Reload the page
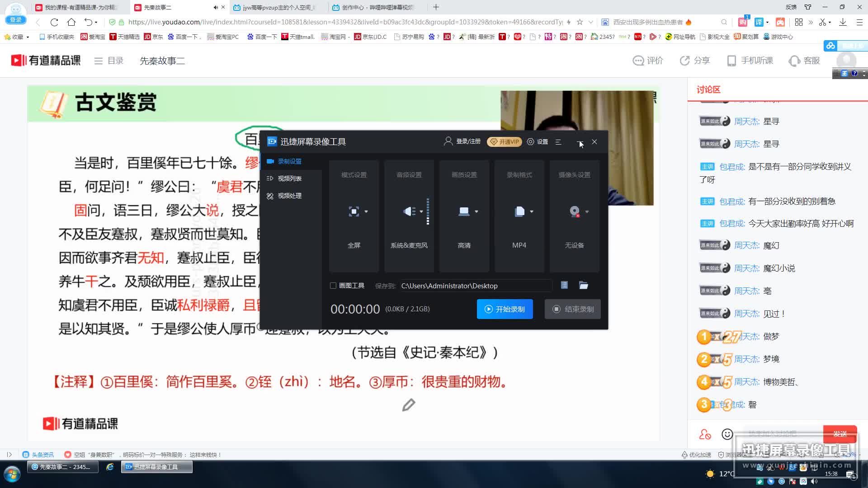 54,22
